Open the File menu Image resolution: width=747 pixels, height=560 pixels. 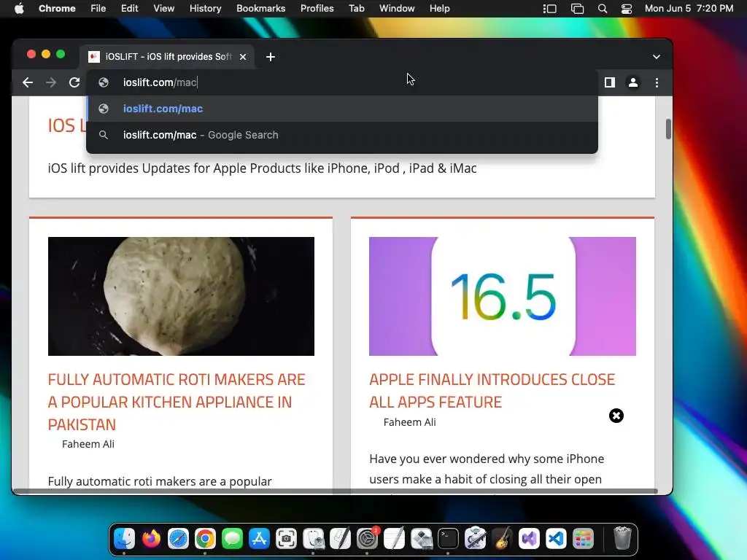(98, 9)
